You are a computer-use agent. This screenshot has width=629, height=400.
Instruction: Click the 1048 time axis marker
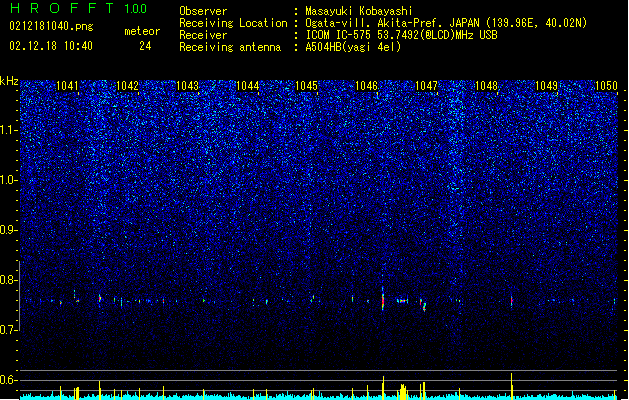[x=486, y=86]
